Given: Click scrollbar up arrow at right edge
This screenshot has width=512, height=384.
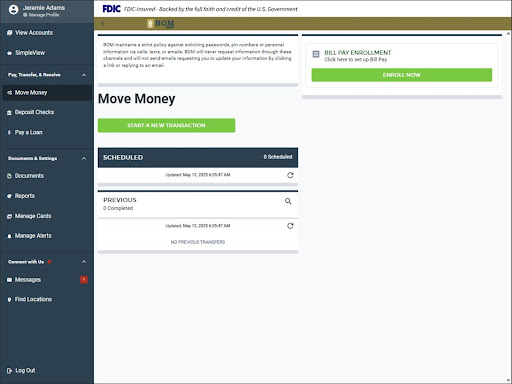Looking at the screenshot, I should [x=509, y=34].
